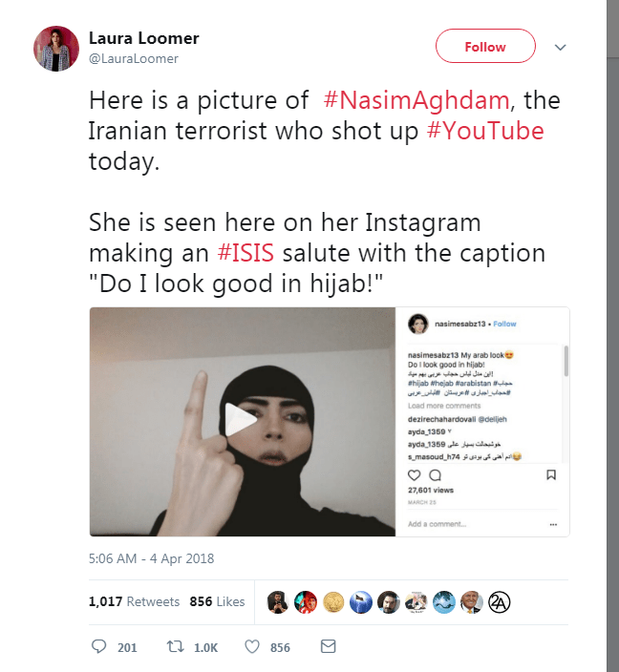Open the #NasimAghdam hashtag link
The height and width of the screenshot is (672, 619).
pyautogui.click(x=416, y=100)
